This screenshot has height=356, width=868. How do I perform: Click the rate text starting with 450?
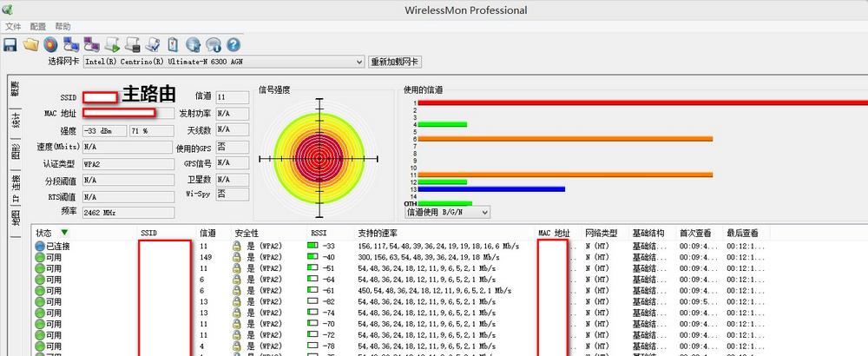click(x=435, y=291)
